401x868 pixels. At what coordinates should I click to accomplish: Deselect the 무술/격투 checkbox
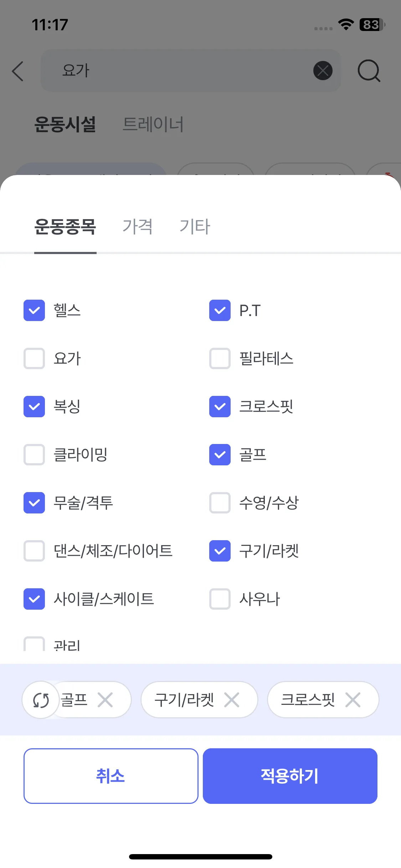point(34,503)
